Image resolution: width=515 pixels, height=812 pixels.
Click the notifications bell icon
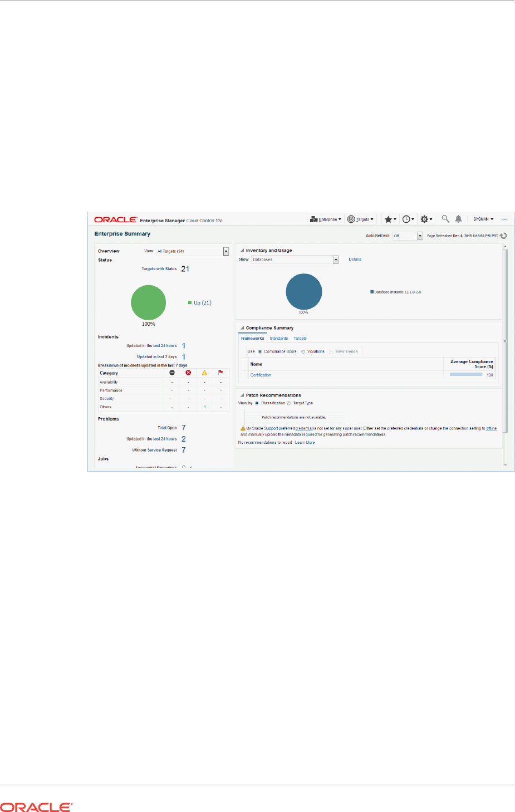pos(458,219)
